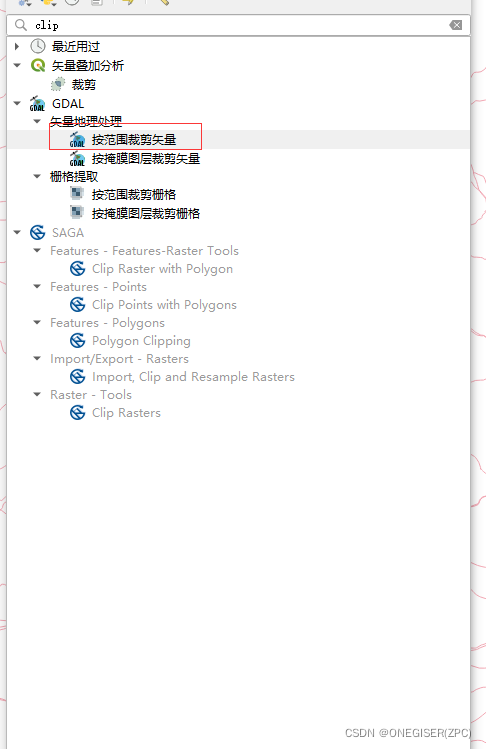Open Import, Clip and Resample Rasters

tap(193, 377)
